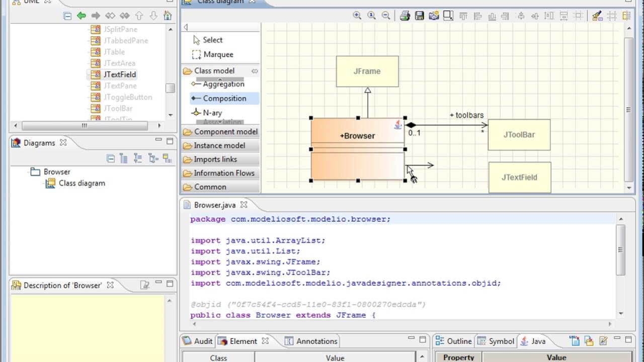Click the code editor vertical scrollbar

(621, 250)
